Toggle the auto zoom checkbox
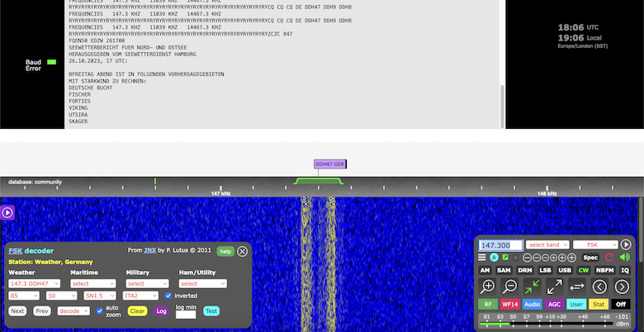644x332 pixels. point(100,311)
